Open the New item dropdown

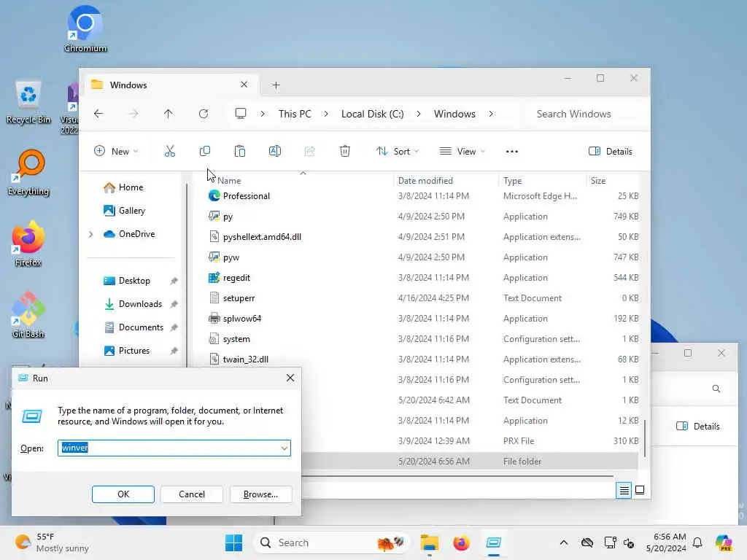116,152
